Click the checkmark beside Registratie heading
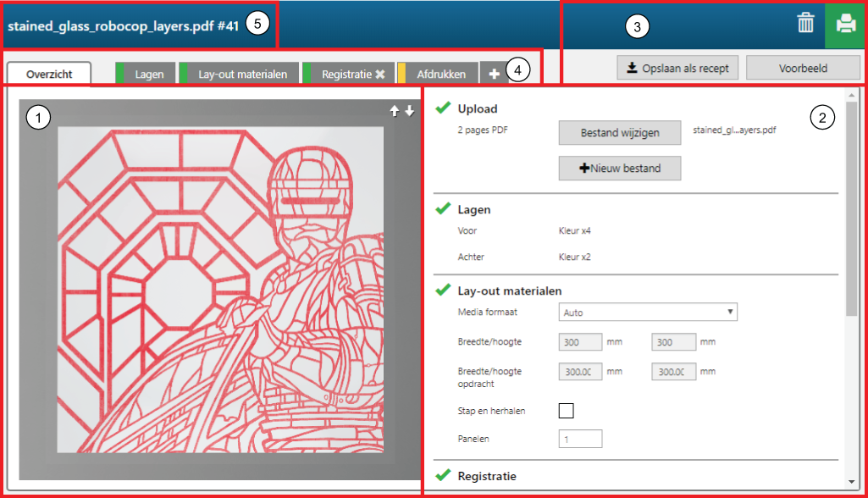The width and height of the screenshot is (868, 498). click(x=443, y=475)
